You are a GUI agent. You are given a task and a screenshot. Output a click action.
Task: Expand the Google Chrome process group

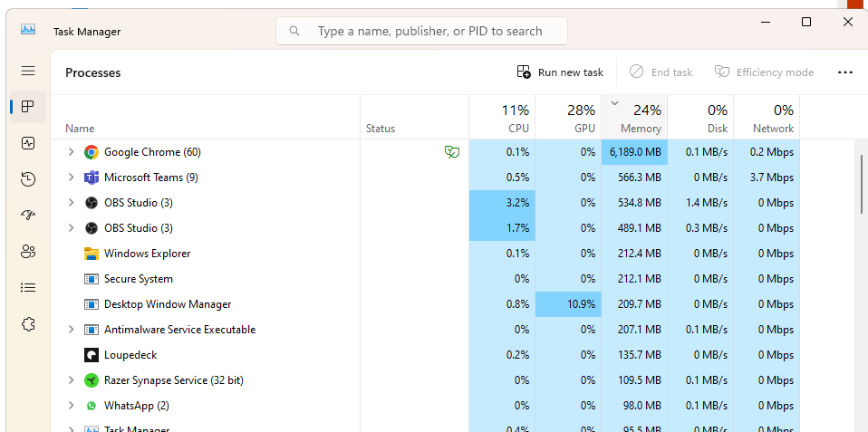point(71,151)
